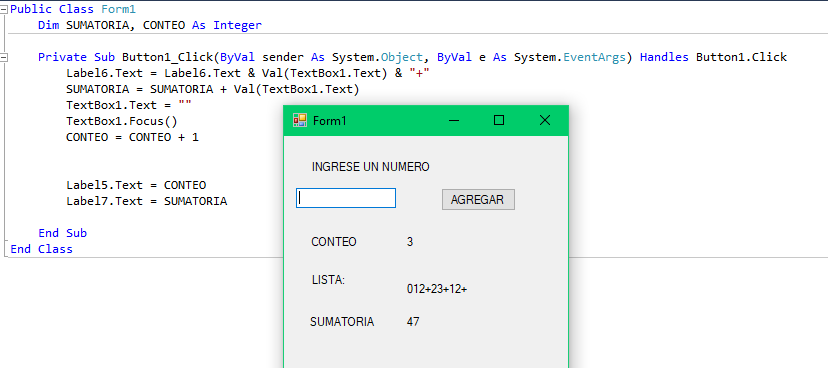The width and height of the screenshot is (828, 368).
Task: Click the Form1 title bar text
Action: point(330,120)
